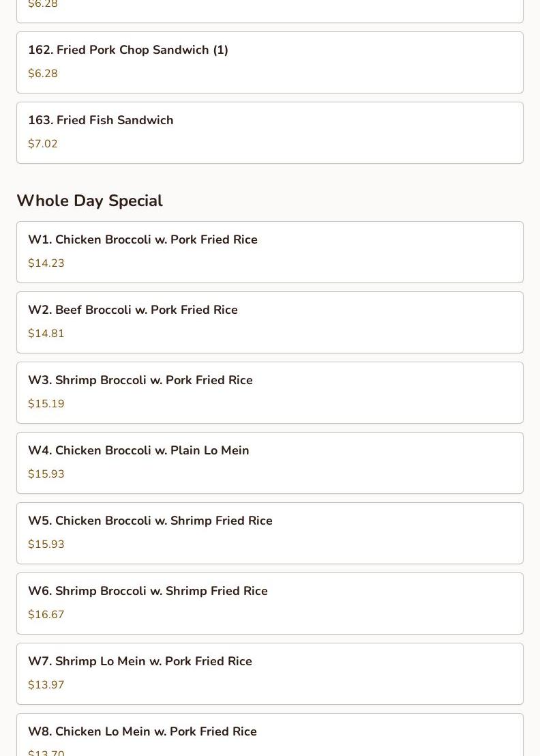Pick W5. Chicken Broccoli w. Shrimp Fried Rice
This screenshot has height=756, width=540.
coord(150,521)
